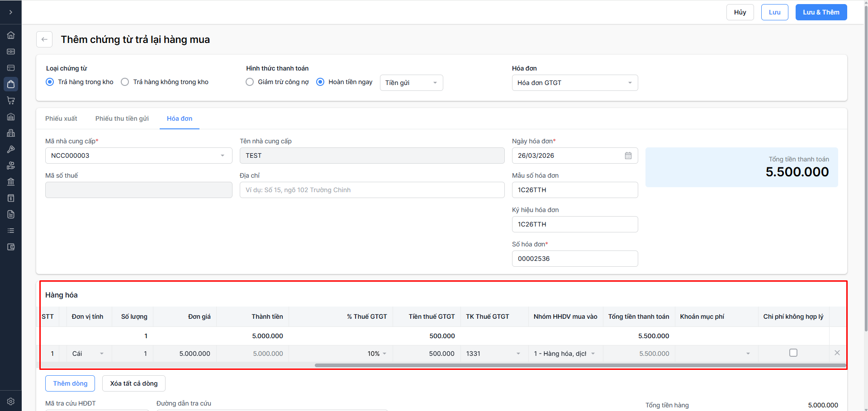
Task: Select 'Trả hàng không trong kho' option
Action: point(125,82)
